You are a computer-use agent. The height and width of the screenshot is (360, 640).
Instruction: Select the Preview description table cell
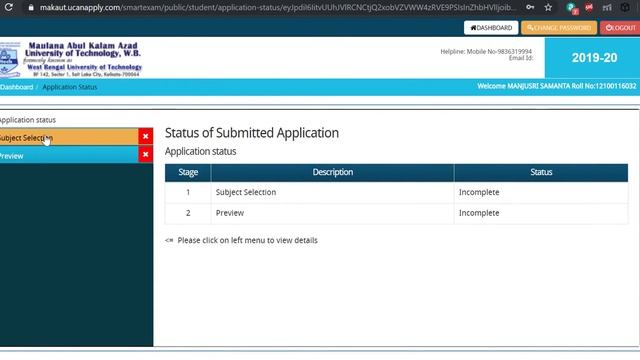(x=332, y=213)
